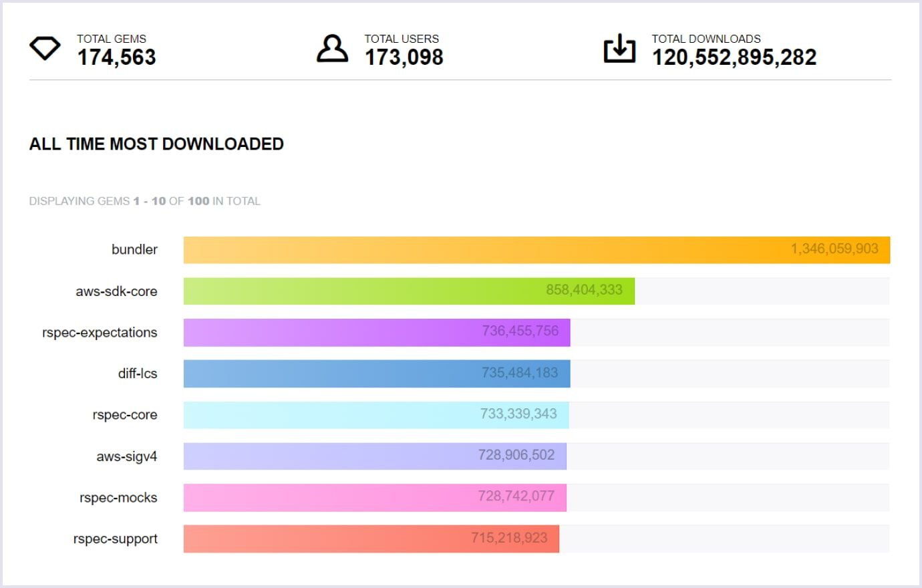Click the All Time Most Downloaded heading
Image resolution: width=922 pixels, height=588 pixels.
[x=156, y=144]
